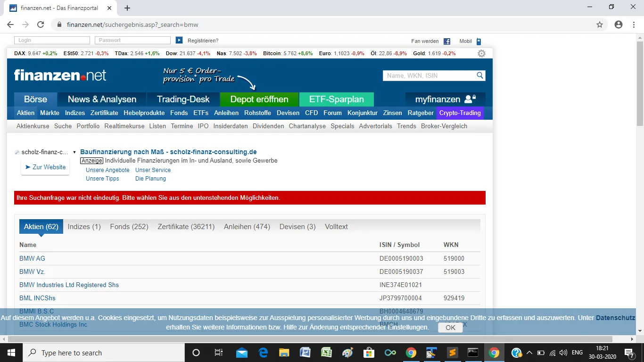
Task: Focus the Name, WKN, ISIN search box
Action: click(429, 75)
